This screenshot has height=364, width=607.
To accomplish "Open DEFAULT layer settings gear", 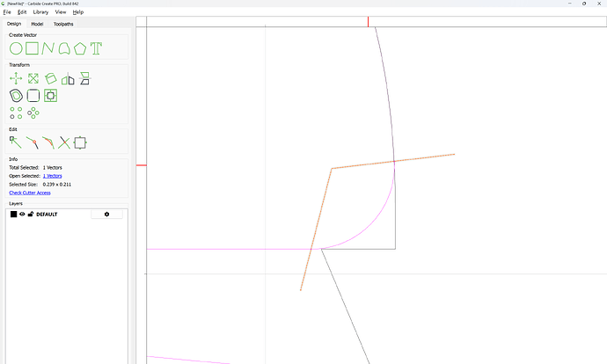I will pos(106,214).
